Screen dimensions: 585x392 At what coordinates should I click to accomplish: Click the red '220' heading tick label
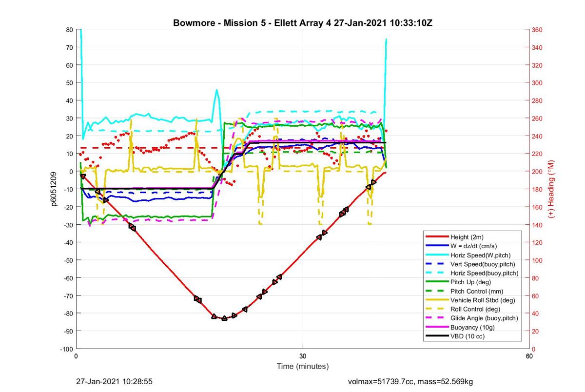click(x=538, y=154)
